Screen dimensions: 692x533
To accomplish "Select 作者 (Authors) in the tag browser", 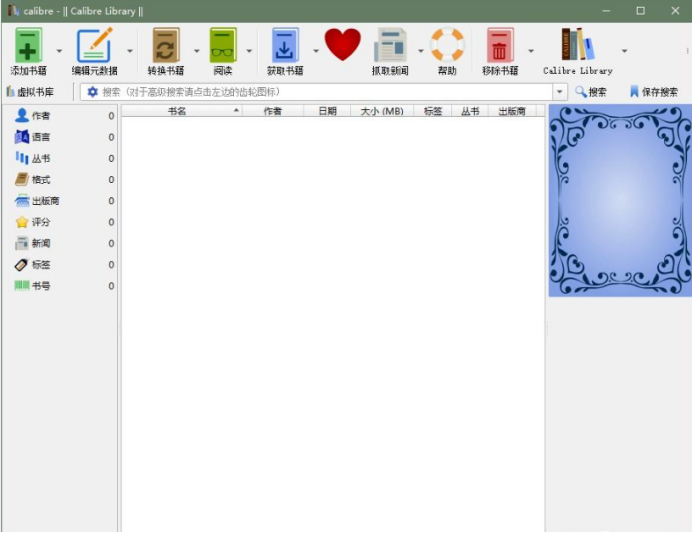I will (40, 116).
